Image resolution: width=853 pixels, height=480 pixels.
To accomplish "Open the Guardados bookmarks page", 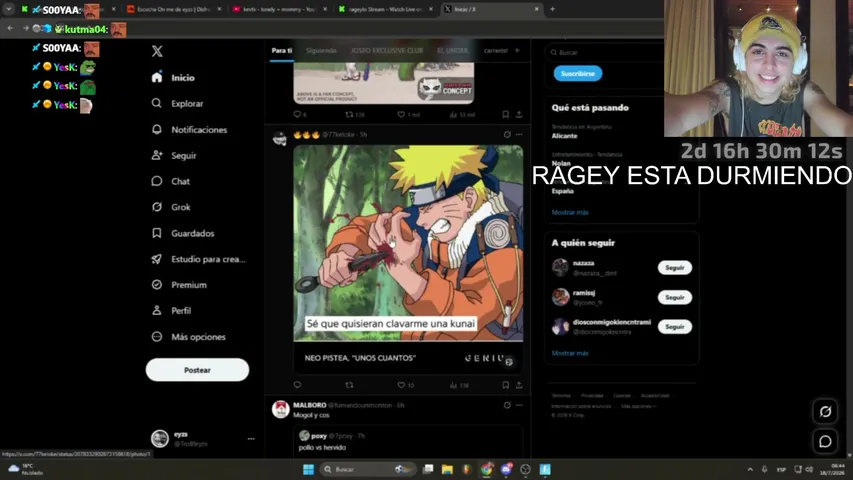I will (183, 233).
